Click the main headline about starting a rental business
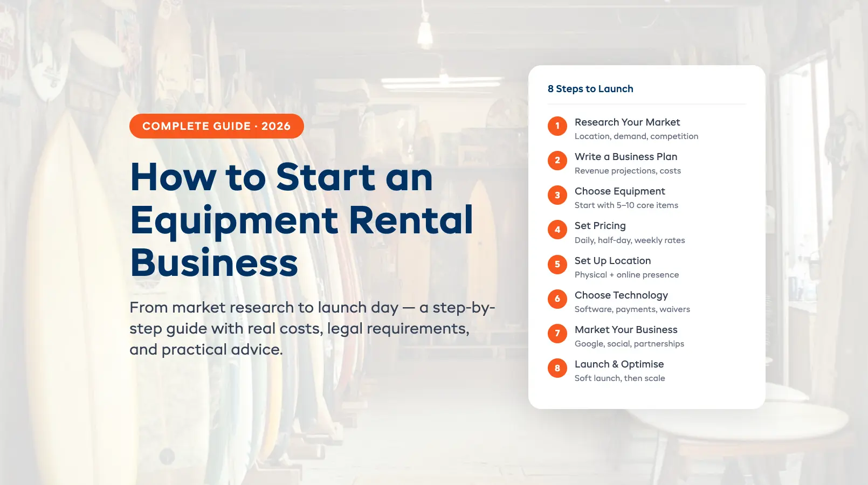Screen dimensions: 868x485 point(302,220)
